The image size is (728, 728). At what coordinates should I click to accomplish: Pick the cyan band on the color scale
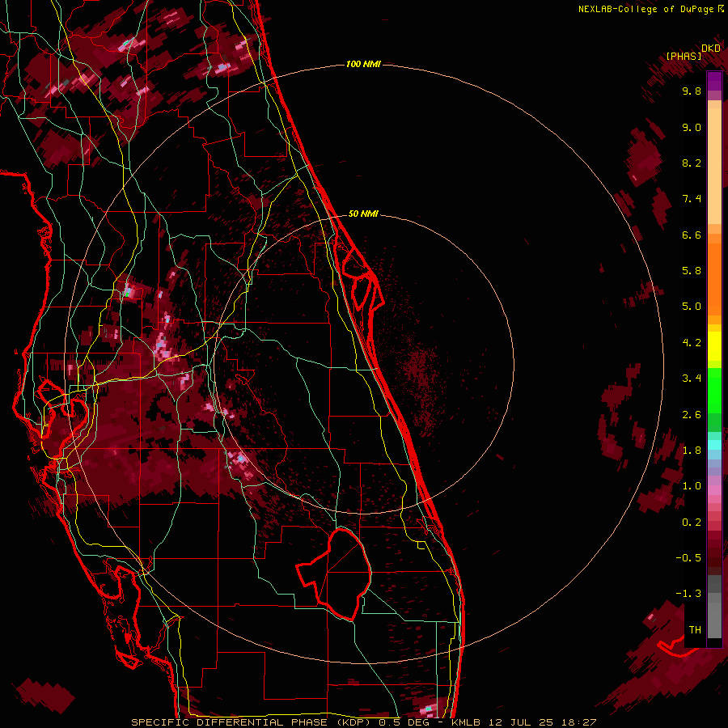click(x=714, y=445)
